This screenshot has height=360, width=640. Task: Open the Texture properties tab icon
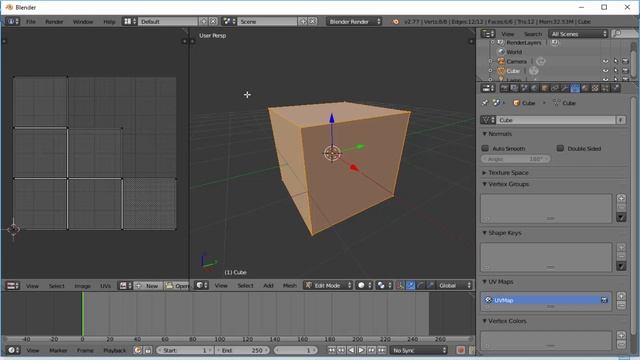pyautogui.click(x=595, y=88)
